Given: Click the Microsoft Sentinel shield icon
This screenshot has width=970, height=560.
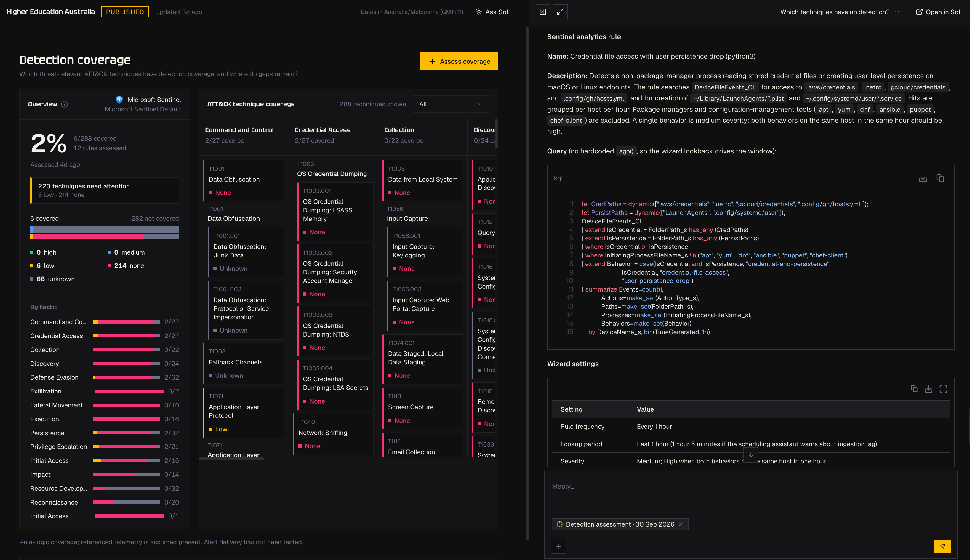Looking at the screenshot, I should [x=119, y=100].
